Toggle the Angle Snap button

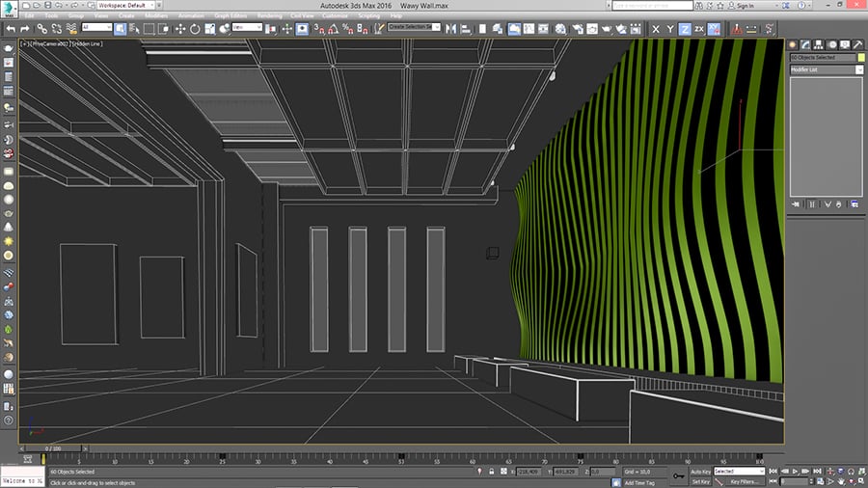coord(334,29)
